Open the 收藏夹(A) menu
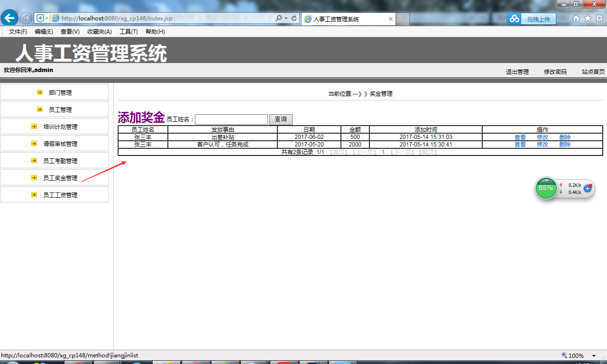This screenshot has width=607, height=364. pos(100,32)
